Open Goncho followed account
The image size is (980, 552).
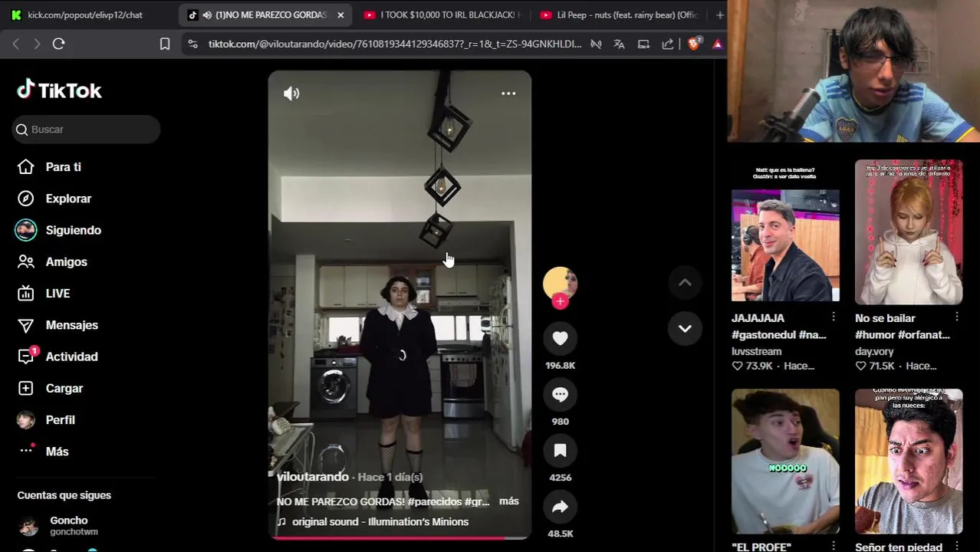(69, 526)
